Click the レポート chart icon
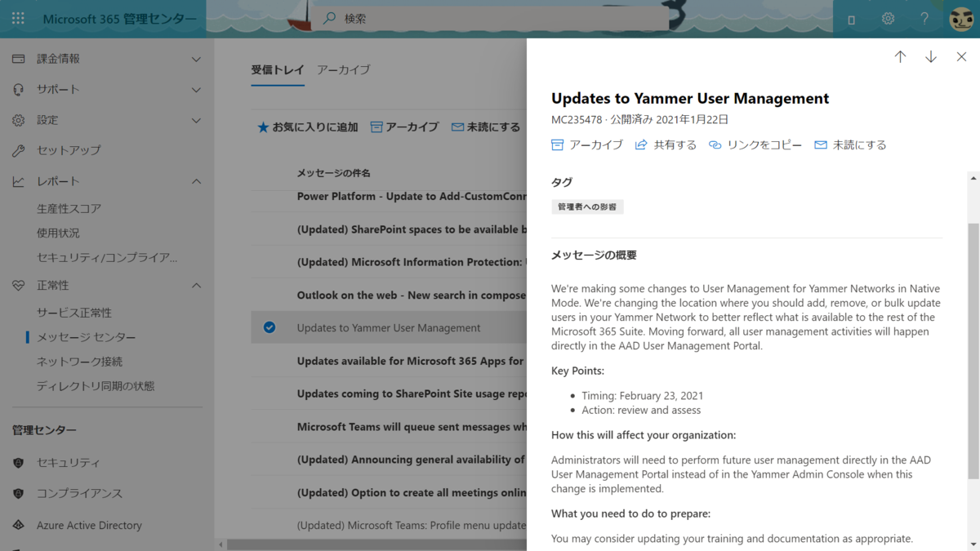980x551 pixels. [18, 181]
